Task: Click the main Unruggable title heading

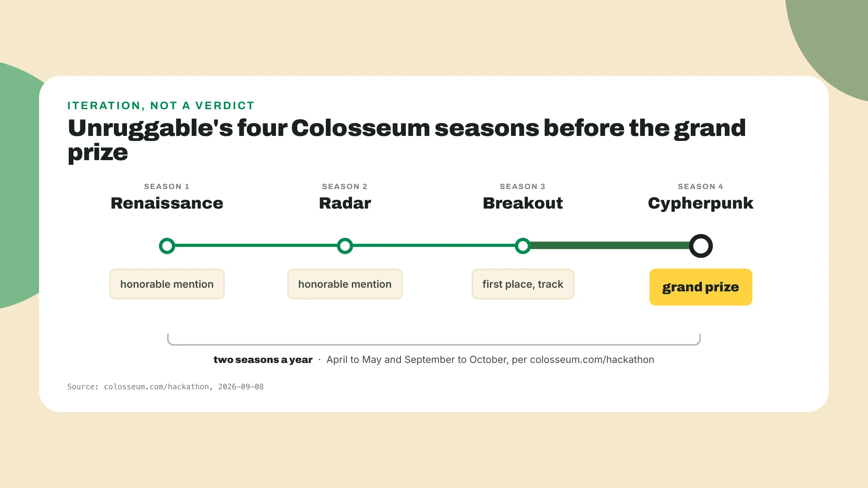Action: (x=407, y=140)
